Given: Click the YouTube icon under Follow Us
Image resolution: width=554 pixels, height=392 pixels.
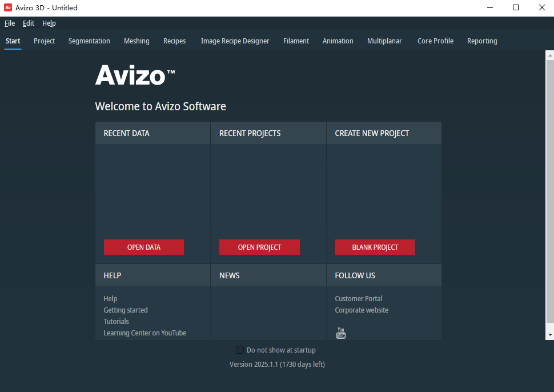Looking at the screenshot, I should click(341, 333).
